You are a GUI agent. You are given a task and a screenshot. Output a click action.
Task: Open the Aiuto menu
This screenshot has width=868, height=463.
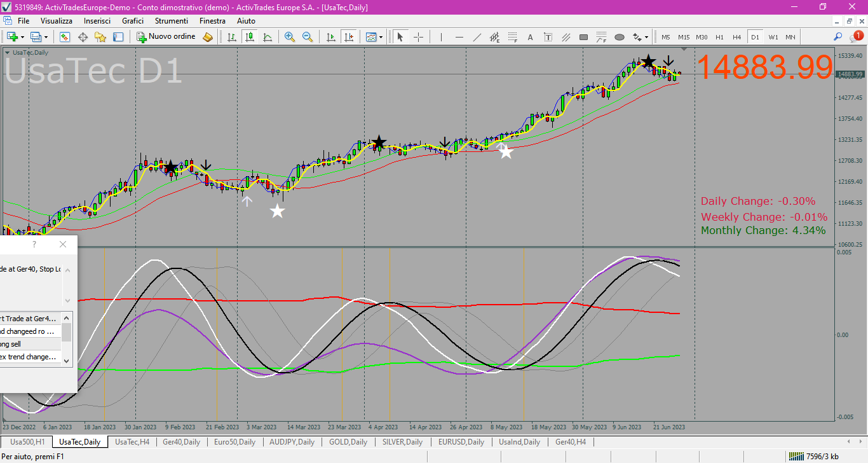[x=246, y=21]
